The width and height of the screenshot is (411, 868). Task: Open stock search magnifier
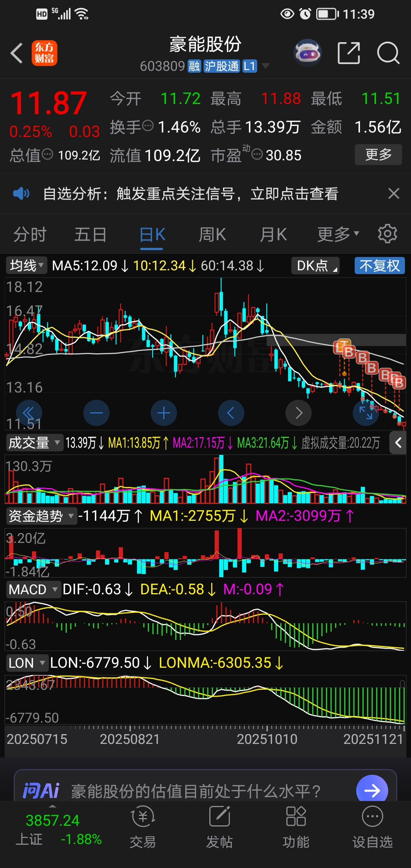point(388,53)
